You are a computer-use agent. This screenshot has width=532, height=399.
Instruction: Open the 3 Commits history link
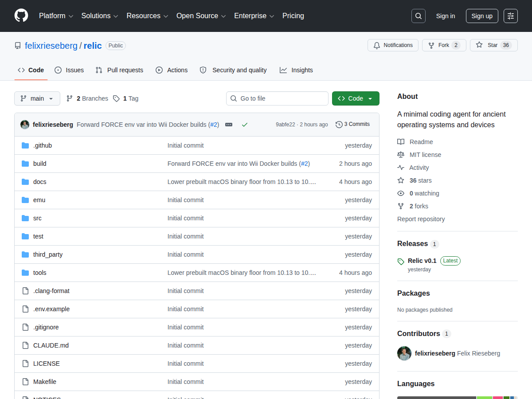(x=352, y=125)
